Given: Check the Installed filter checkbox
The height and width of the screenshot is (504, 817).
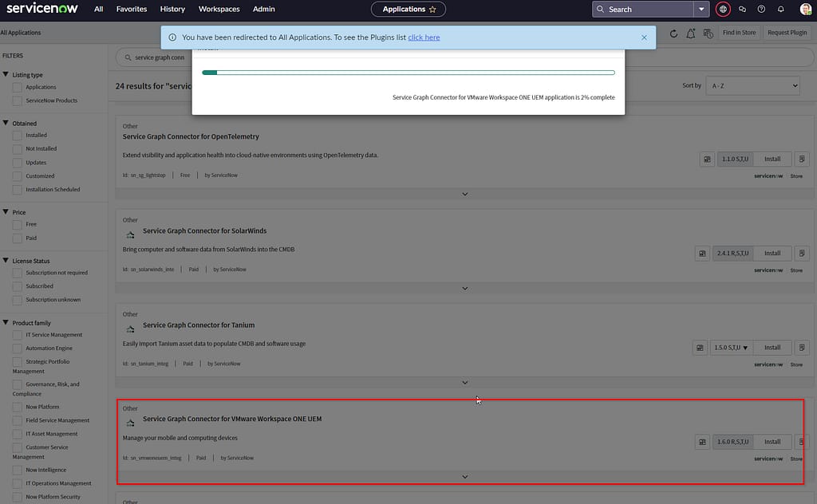Looking at the screenshot, I should click(18, 136).
